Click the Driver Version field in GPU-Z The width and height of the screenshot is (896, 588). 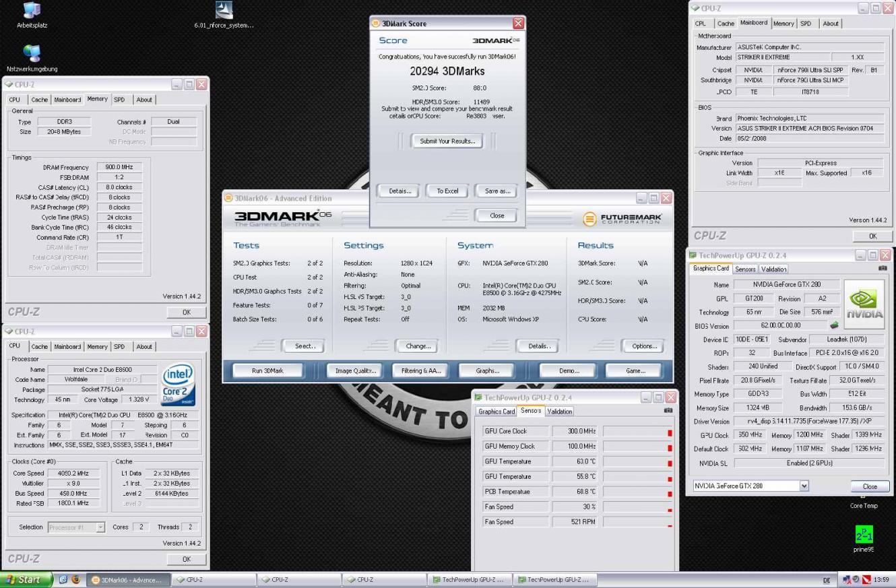[x=808, y=422]
